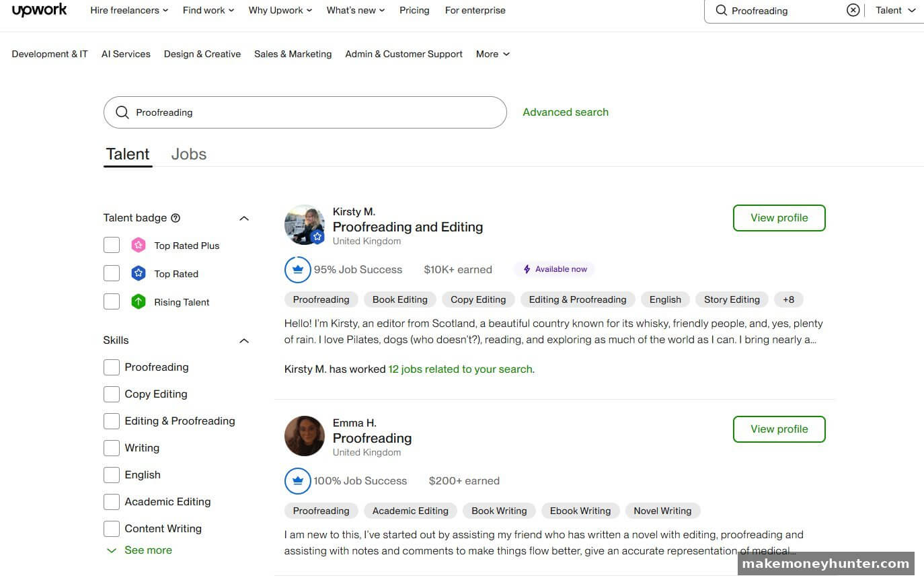This screenshot has width=924, height=582.
Task: Click the magnifier icon in main search field
Action: pyautogui.click(x=122, y=112)
